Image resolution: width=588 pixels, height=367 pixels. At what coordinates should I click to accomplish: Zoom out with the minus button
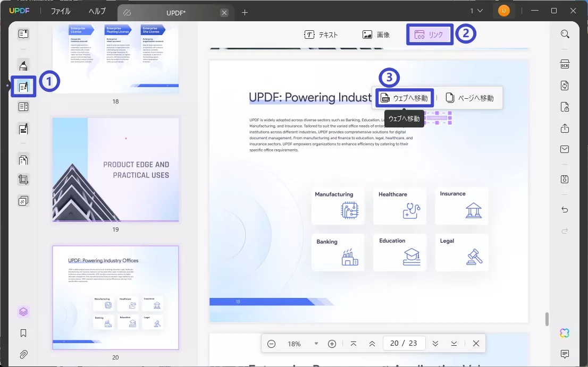tap(272, 344)
